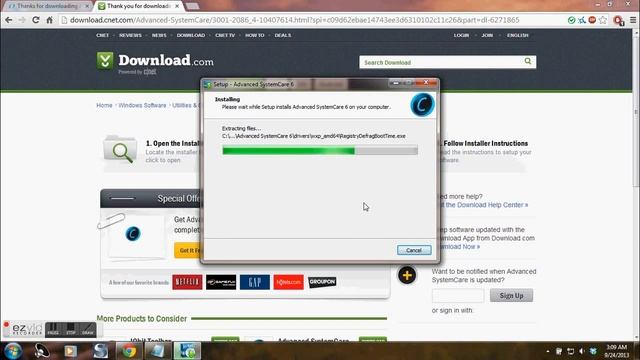
Task: Click the GameFly brand logo
Action: coord(221,282)
